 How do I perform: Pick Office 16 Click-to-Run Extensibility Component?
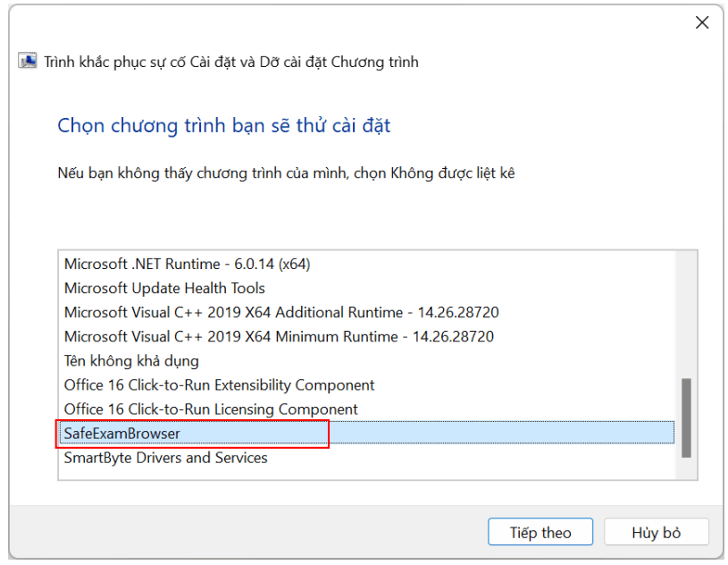[x=219, y=385]
